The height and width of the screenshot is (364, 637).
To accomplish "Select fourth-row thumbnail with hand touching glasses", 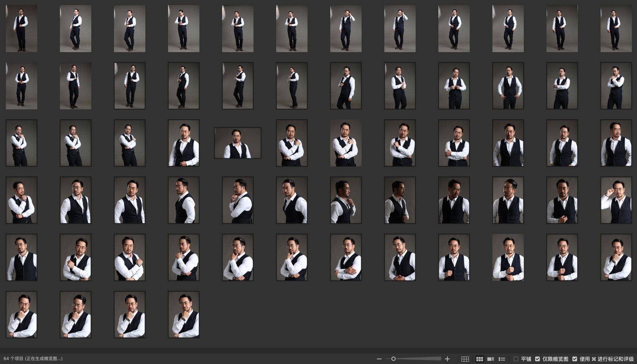I will coord(616,200).
